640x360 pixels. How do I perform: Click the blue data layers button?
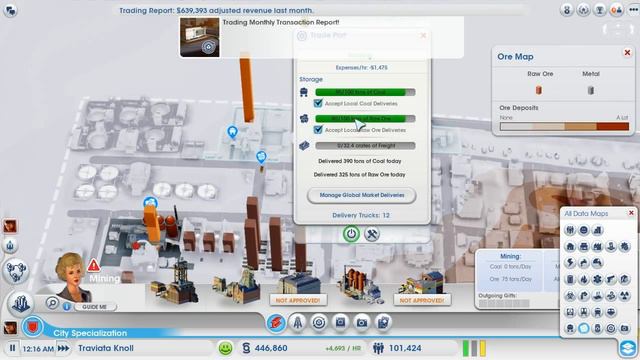pyautogui.click(x=628, y=349)
